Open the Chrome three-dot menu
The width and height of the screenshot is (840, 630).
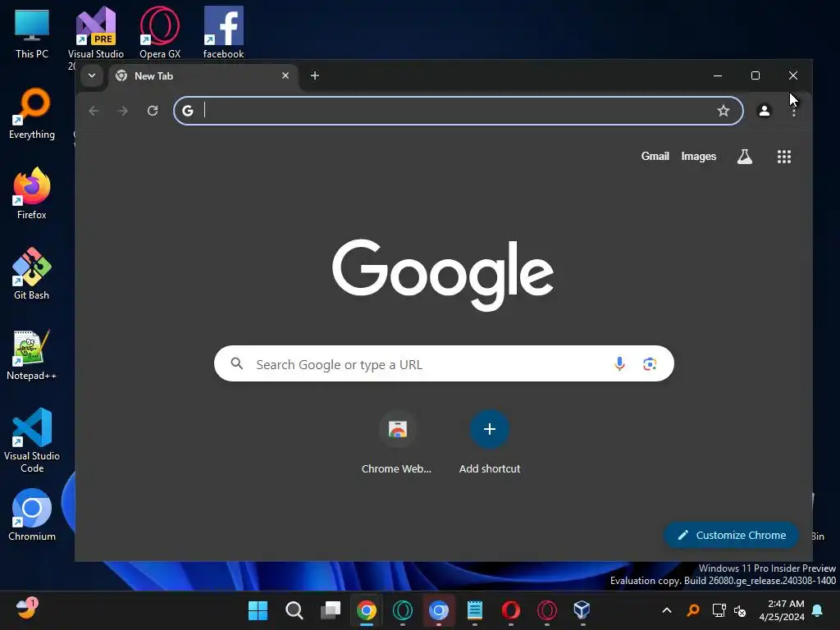(794, 111)
